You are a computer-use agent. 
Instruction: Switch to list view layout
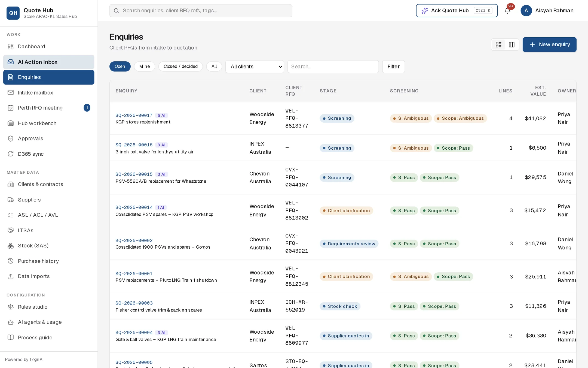click(498, 45)
